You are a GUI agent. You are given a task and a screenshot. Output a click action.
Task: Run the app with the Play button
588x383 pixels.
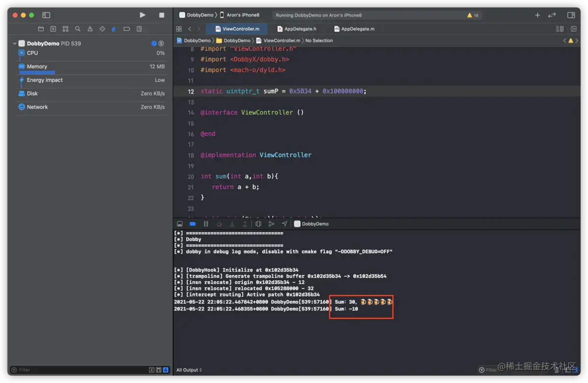tap(142, 15)
